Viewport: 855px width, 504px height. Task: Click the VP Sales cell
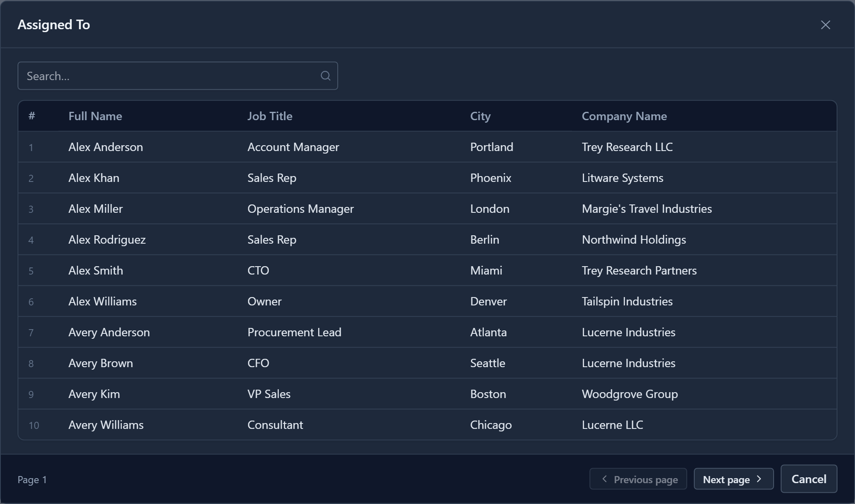[x=269, y=394]
